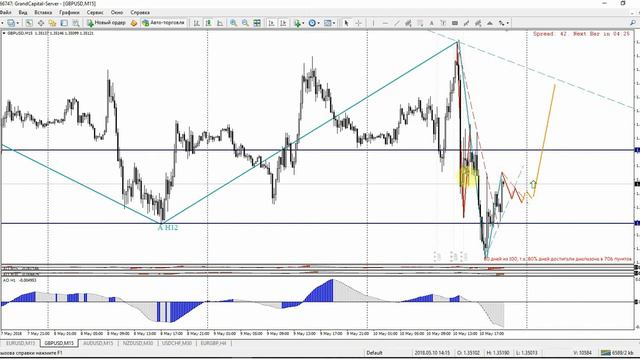Viewport: 640px width, 360px height.
Task: Switch to bar chart display
Action: (x=196, y=23)
